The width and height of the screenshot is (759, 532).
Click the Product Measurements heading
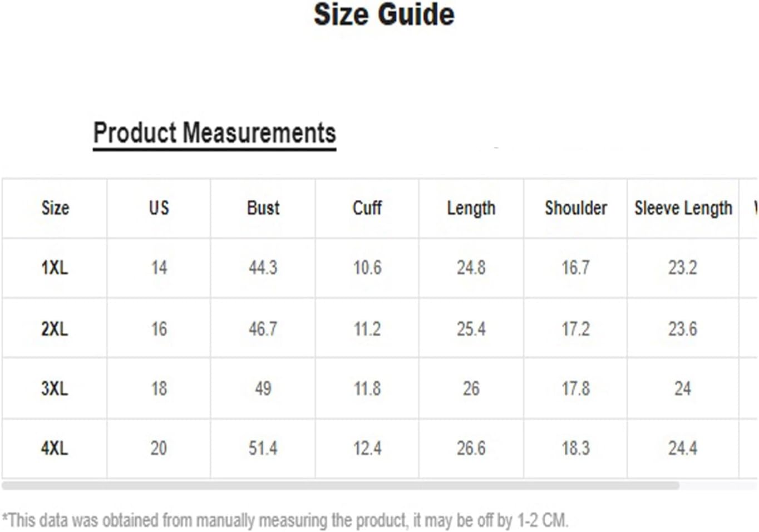click(214, 134)
